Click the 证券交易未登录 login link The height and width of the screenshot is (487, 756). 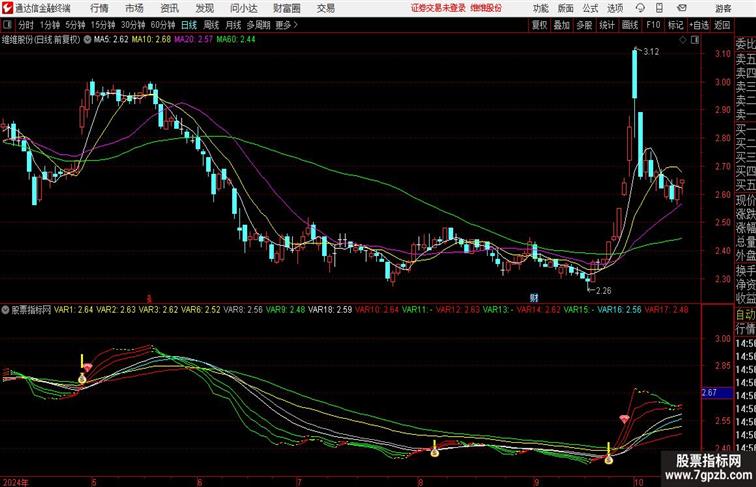point(438,8)
